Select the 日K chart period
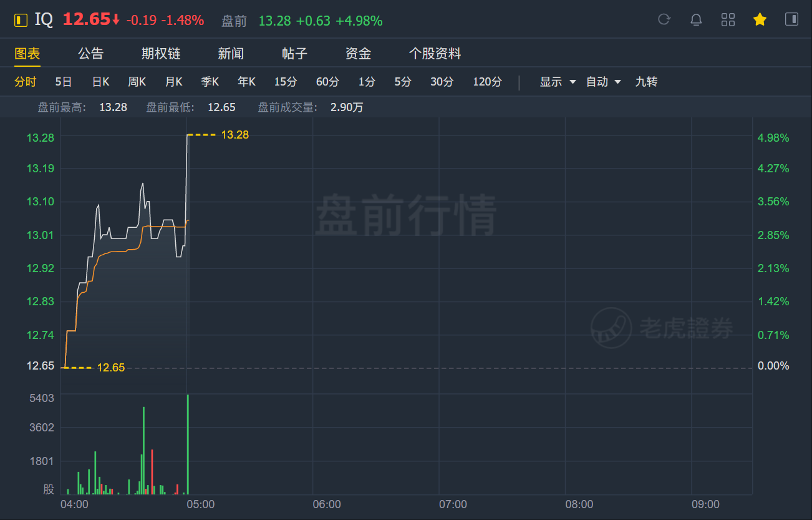812x520 pixels. pos(100,82)
